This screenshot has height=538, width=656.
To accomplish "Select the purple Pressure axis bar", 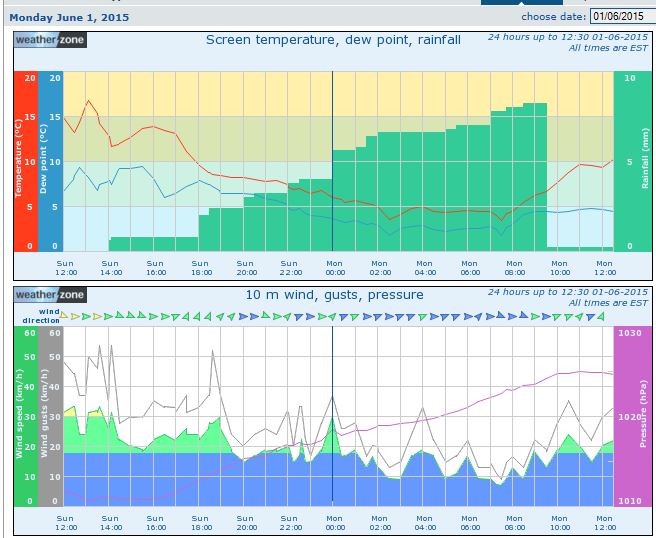I will [x=631, y=416].
